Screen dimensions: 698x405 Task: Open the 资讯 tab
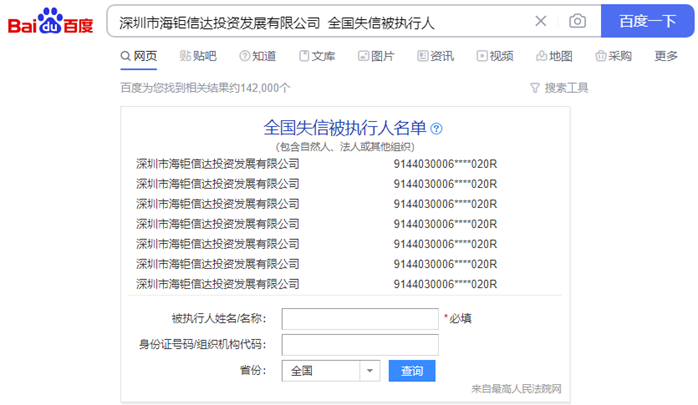[436, 56]
